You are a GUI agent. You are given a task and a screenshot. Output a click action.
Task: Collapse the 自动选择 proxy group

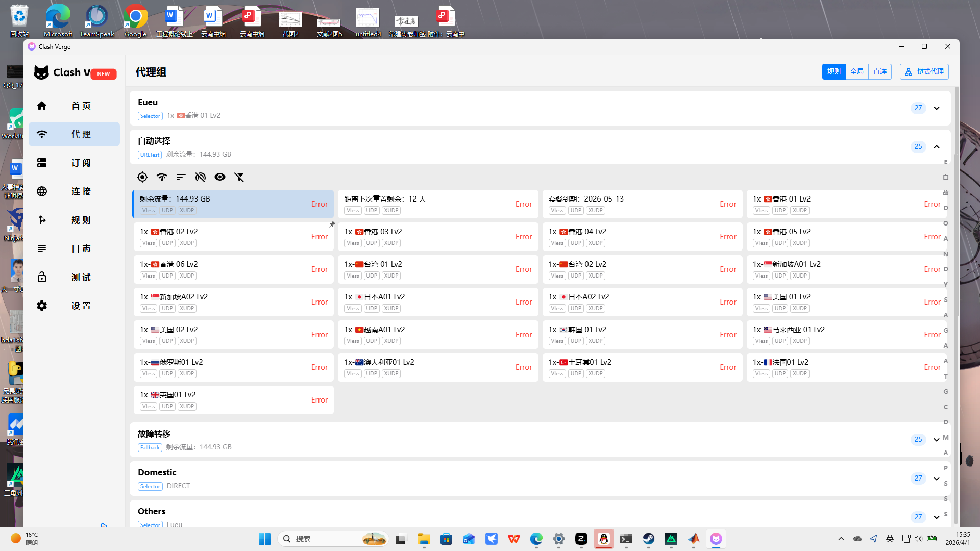[x=937, y=147]
